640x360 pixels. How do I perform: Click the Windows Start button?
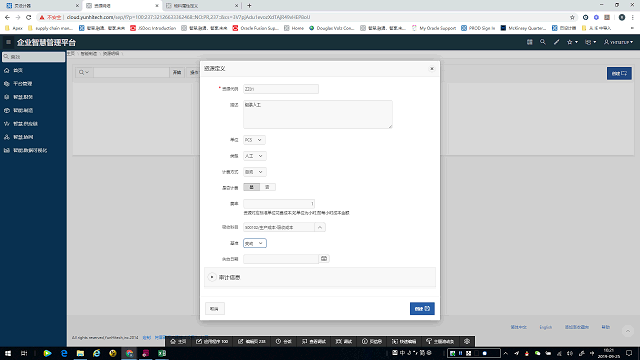(7, 353)
